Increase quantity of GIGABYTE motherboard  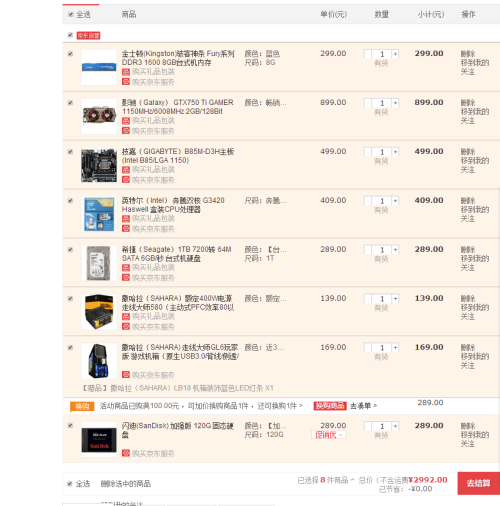tap(395, 152)
